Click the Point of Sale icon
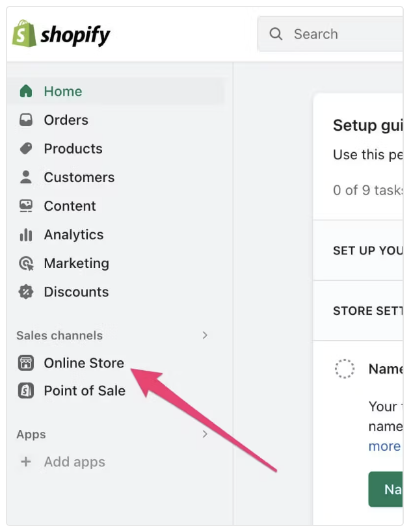This screenshot has width=411, height=532. (26, 390)
